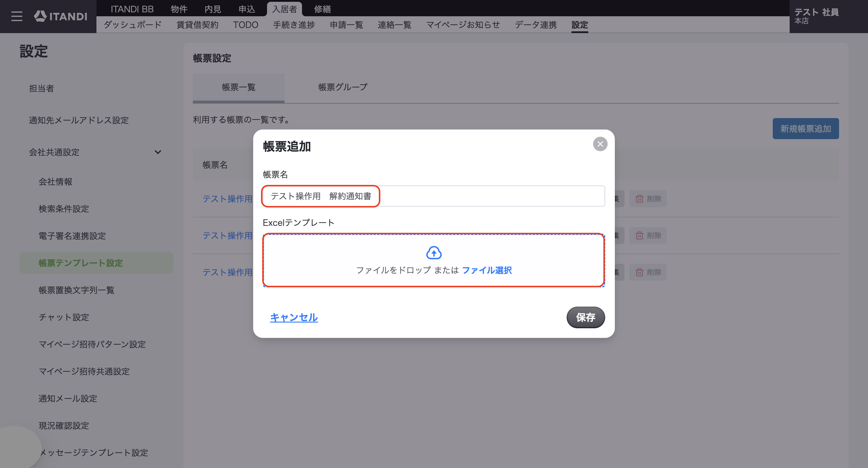
Task: Select 現況確認設定 in sidebar
Action: (64, 426)
